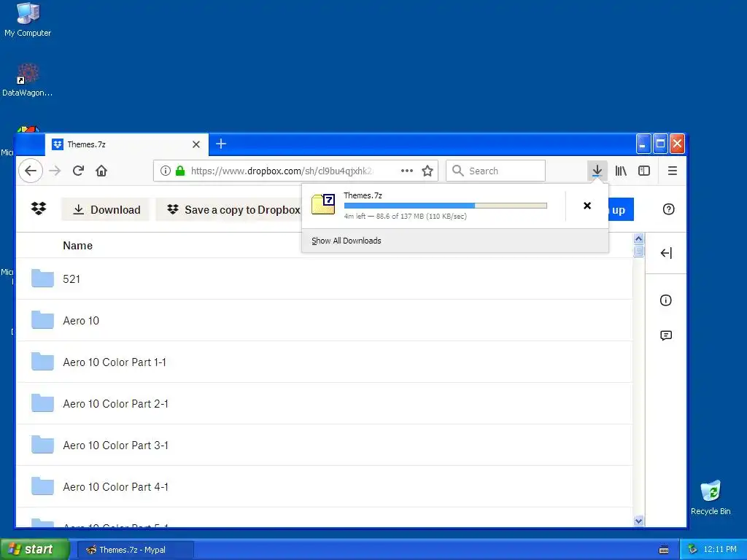Click the green padlock security icon
This screenshot has width=747, height=560.
[x=180, y=171]
